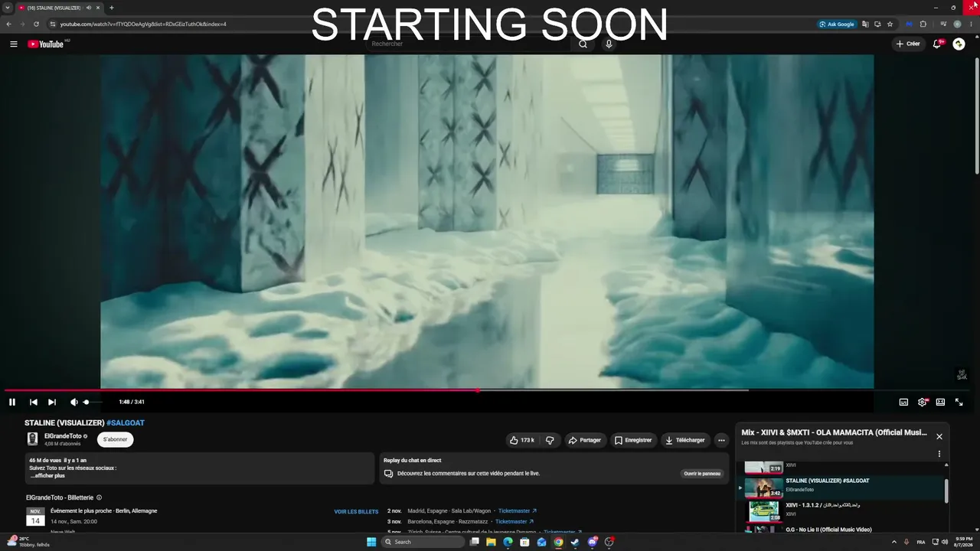Open the player settings gear

click(922, 402)
